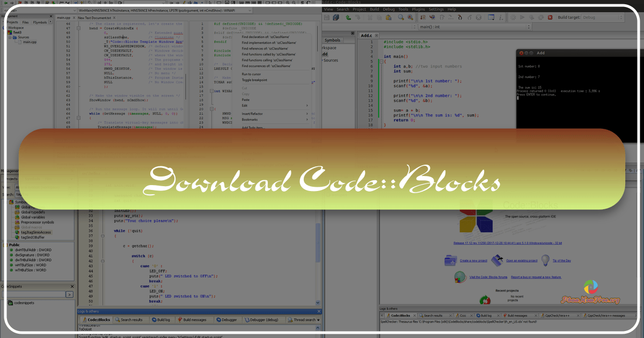Run the program with the green play toolbar icon

tap(522, 17)
